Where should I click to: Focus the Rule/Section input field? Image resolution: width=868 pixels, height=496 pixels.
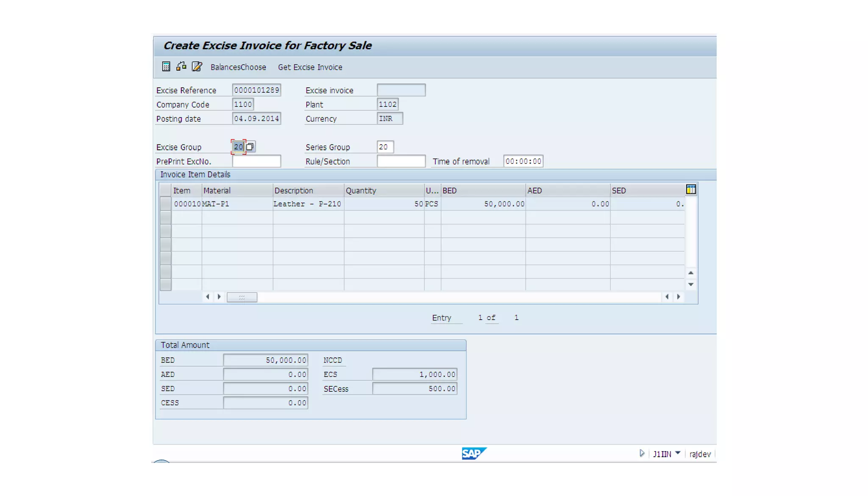401,161
